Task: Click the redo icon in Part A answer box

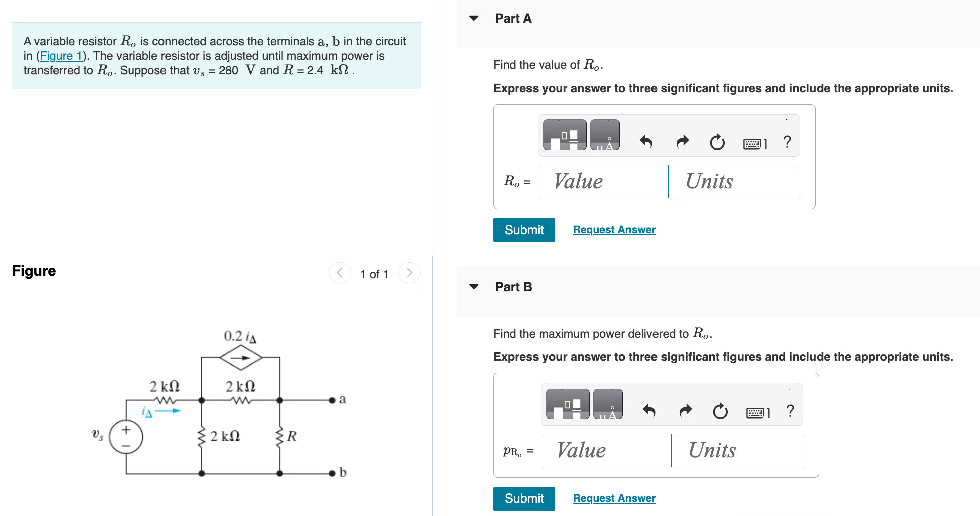Action: tap(682, 142)
